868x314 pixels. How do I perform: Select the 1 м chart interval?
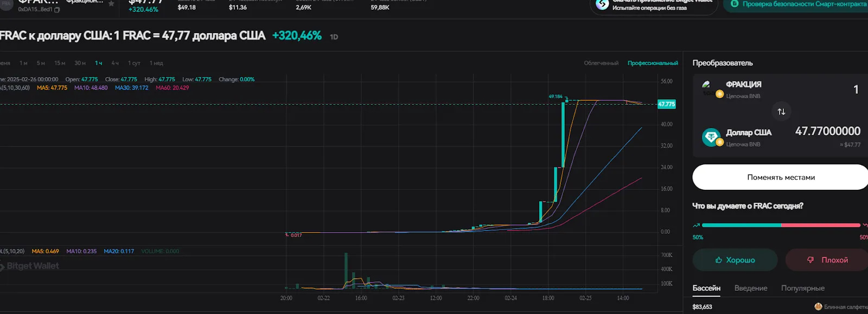[23, 63]
